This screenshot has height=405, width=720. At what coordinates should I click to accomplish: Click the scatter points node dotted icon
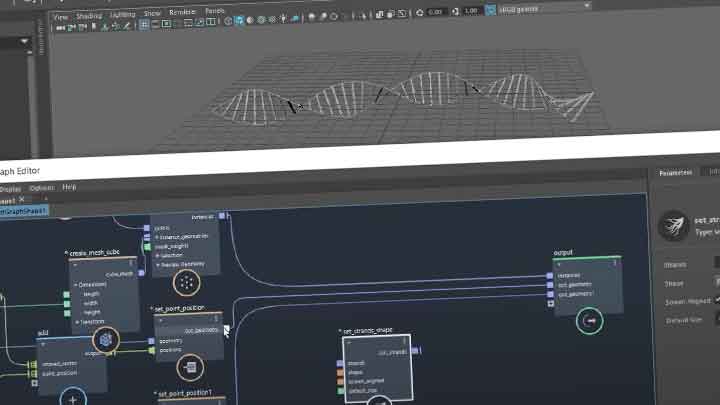(186, 283)
